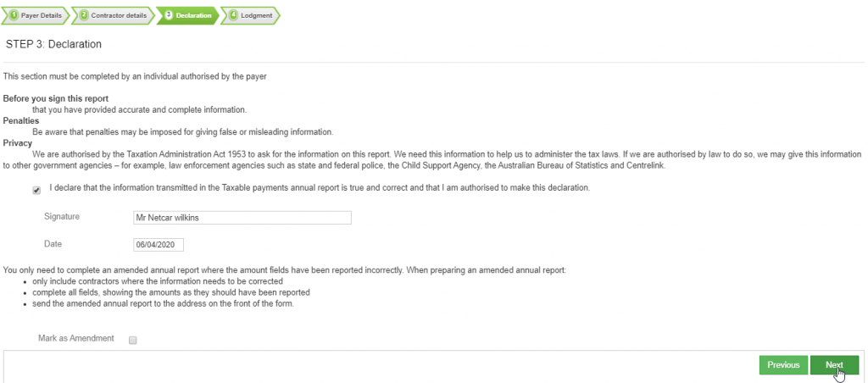Click the Mark as Amendment label text
This screenshot has height=383, width=868.
click(x=76, y=339)
